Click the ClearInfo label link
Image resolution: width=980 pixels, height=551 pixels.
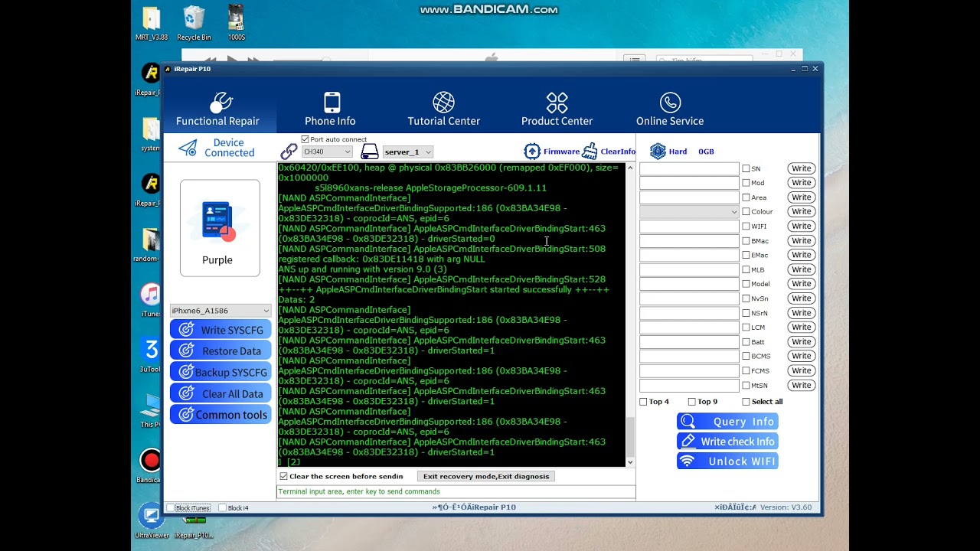click(x=618, y=152)
